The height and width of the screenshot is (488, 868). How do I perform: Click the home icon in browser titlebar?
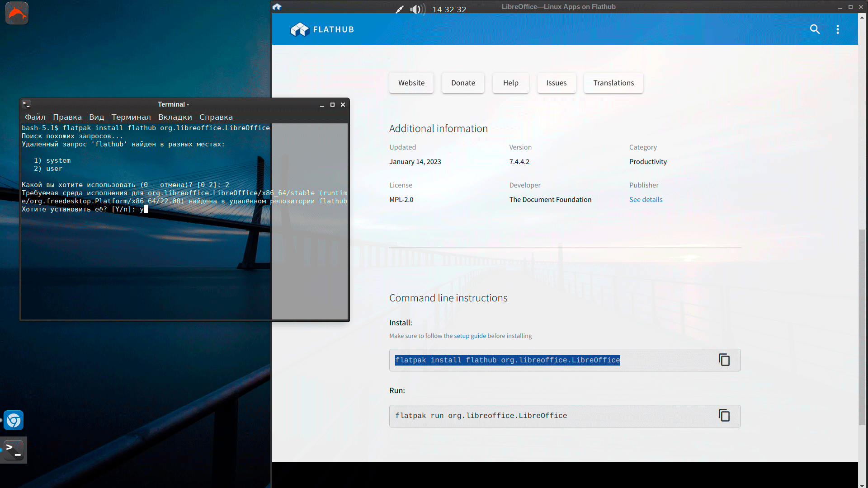click(277, 7)
